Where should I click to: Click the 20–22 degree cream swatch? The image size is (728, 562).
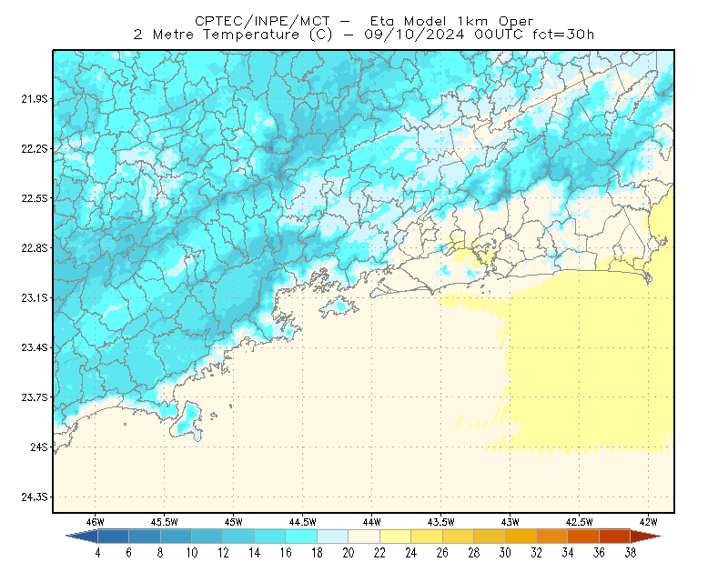364,537
